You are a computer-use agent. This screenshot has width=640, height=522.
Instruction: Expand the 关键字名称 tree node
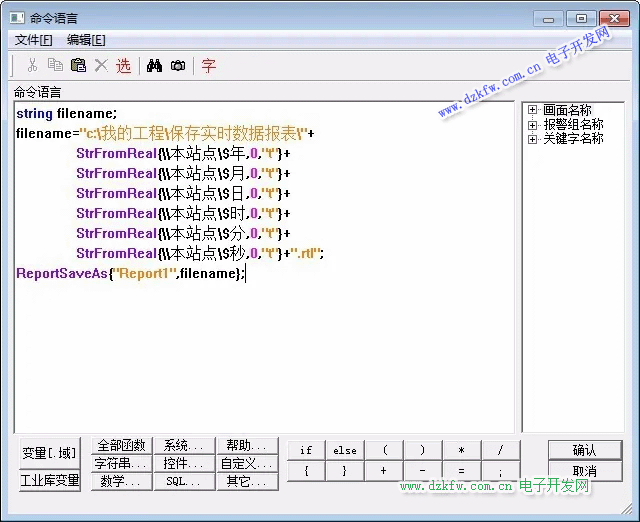tap(533, 139)
